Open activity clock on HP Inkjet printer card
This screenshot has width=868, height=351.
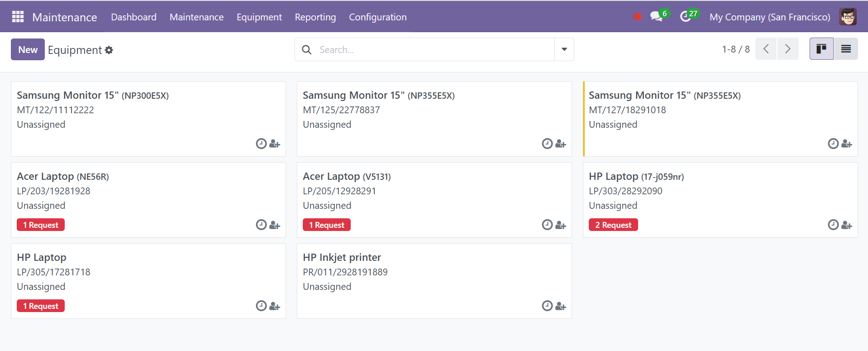(x=547, y=306)
